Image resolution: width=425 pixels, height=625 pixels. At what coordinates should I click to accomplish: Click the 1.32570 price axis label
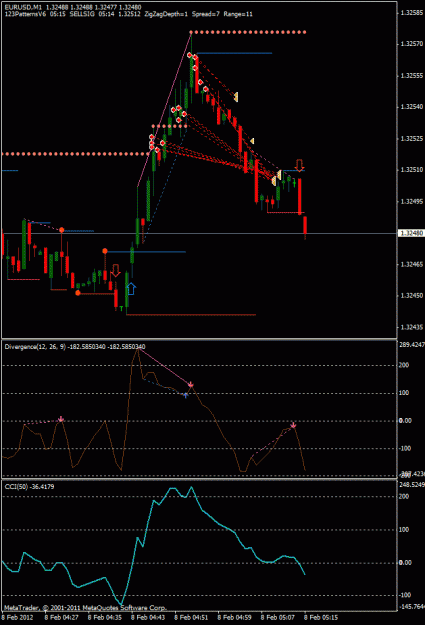(412, 44)
